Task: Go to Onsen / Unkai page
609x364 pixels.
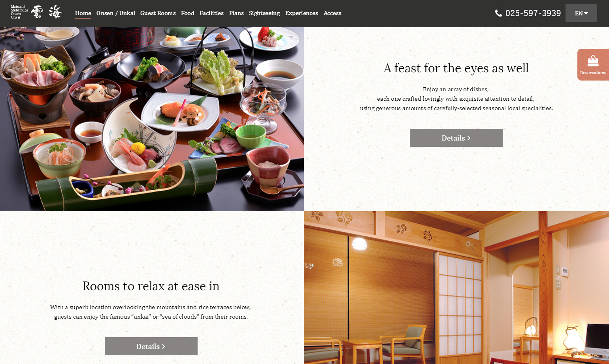Action: pos(116,13)
